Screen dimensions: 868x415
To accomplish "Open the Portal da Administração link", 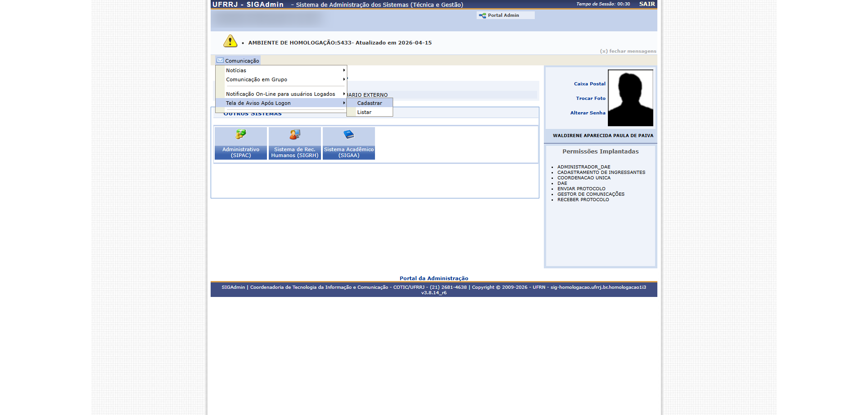I will click(434, 278).
